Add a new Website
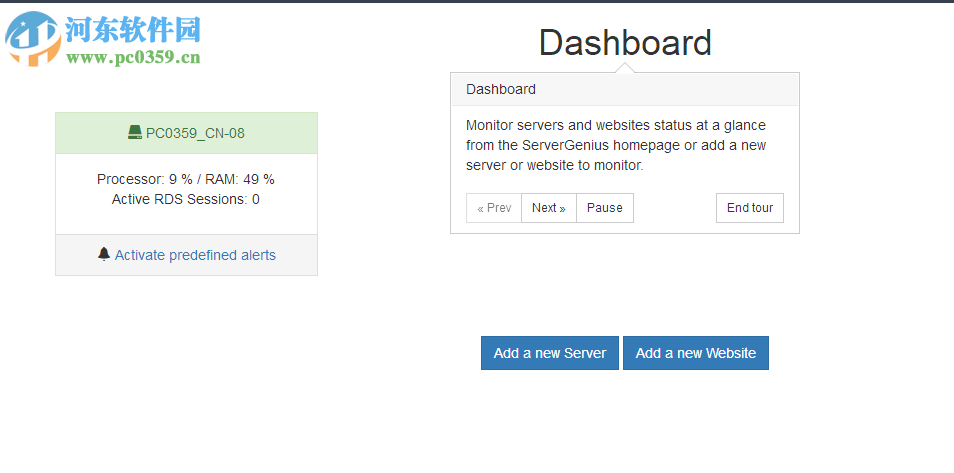The width and height of the screenshot is (954, 473). 696,353
